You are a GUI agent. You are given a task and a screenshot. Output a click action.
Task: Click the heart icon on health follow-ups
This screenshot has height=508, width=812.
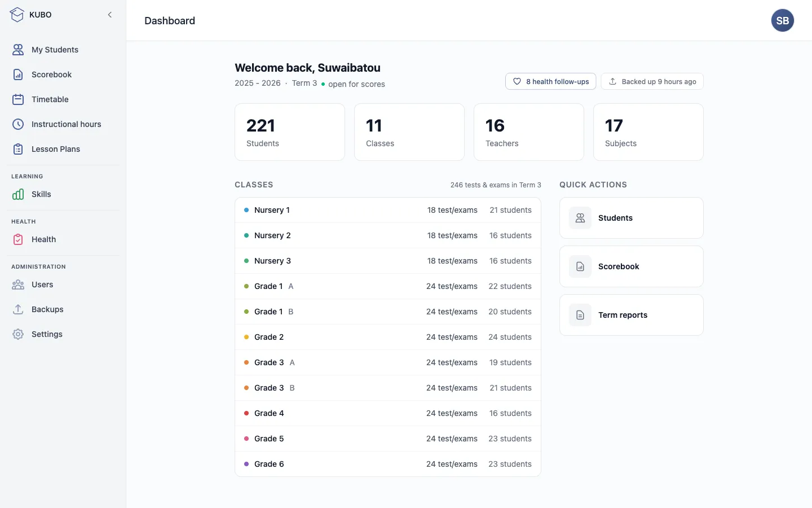(x=517, y=81)
